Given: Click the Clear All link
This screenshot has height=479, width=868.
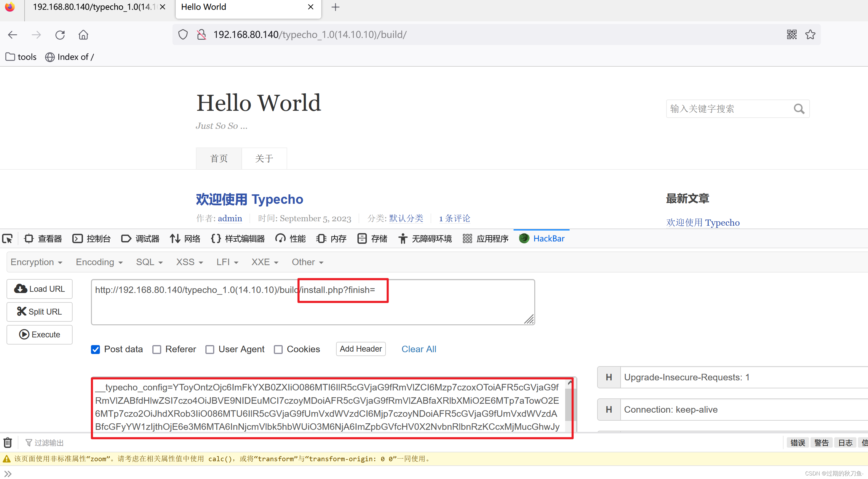Looking at the screenshot, I should [418, 349].
